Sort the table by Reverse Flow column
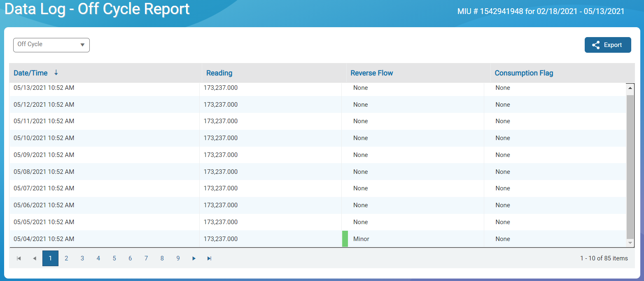The width and height of the screenshot is (644, 281). pos(371,73)
